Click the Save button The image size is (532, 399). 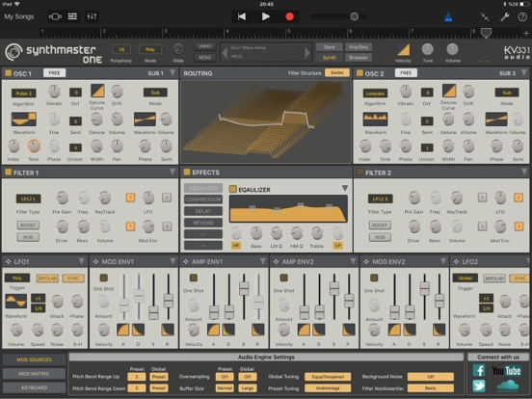(329, 47)
